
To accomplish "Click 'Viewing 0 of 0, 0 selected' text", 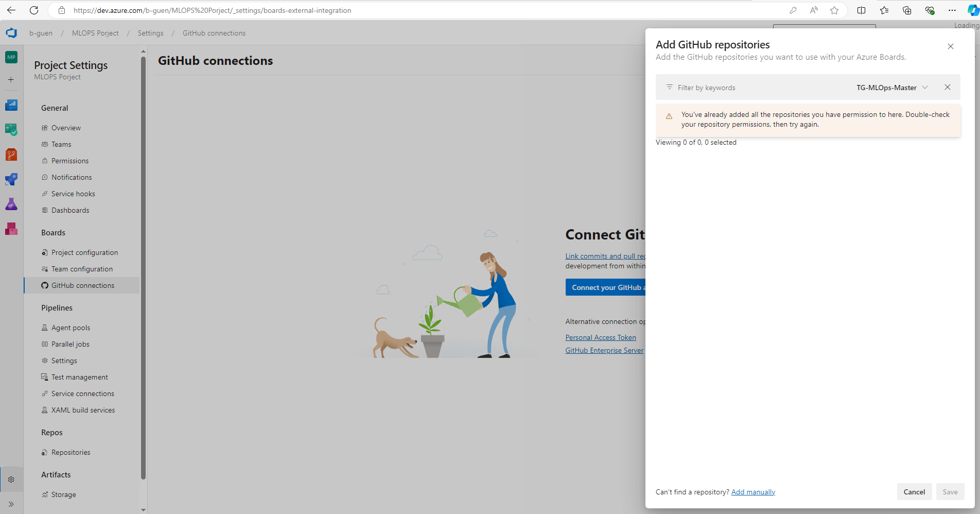I will [696, 142].
